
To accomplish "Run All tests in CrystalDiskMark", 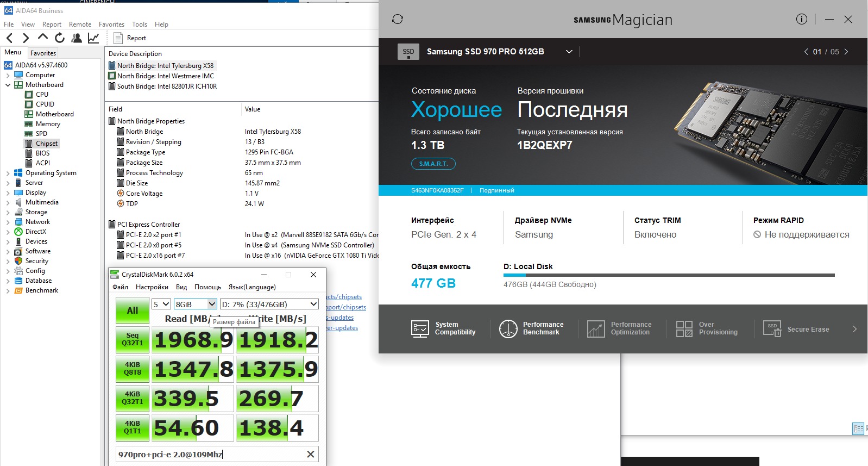I will point(133,310).
